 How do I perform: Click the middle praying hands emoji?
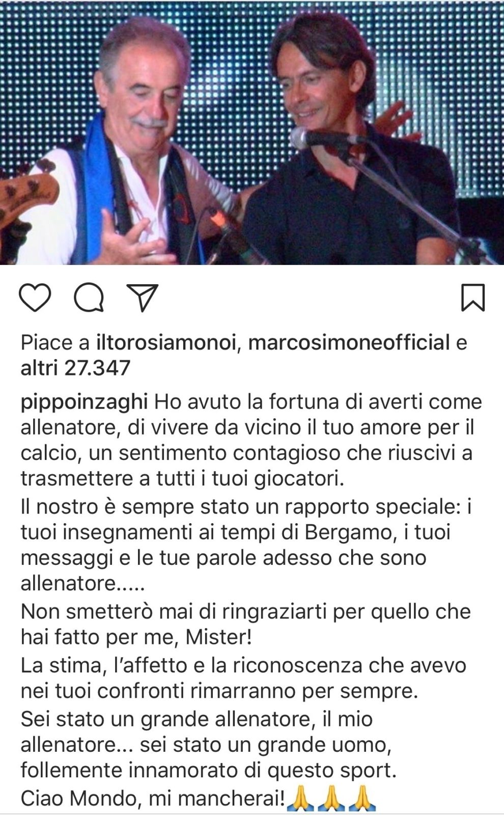point(331,799)
